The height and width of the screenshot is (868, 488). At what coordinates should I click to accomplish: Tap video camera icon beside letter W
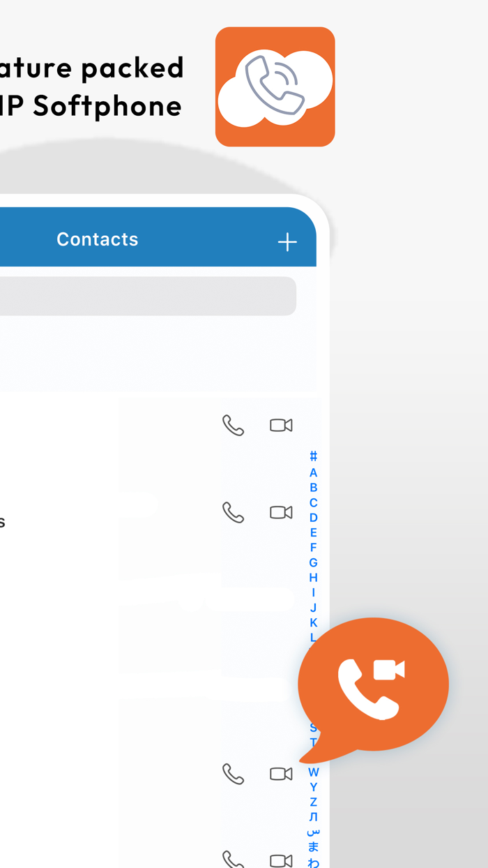[x=281, y=773]
